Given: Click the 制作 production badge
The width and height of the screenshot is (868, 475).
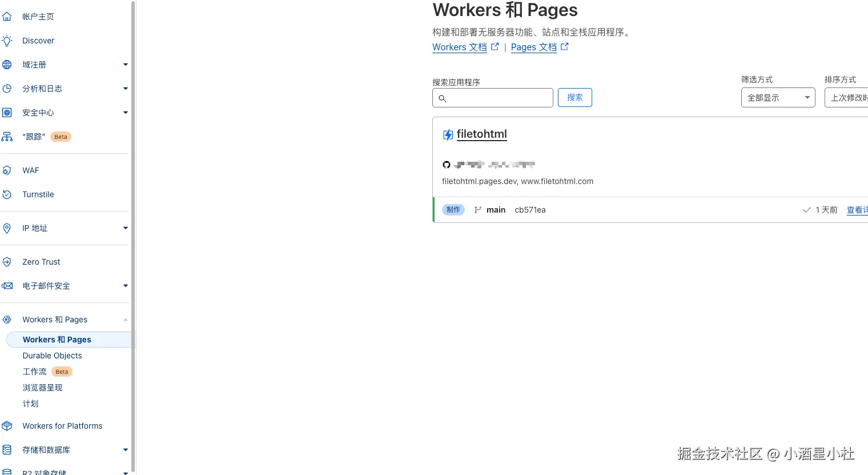Looking at the screenshot, I should click(453, 210).
